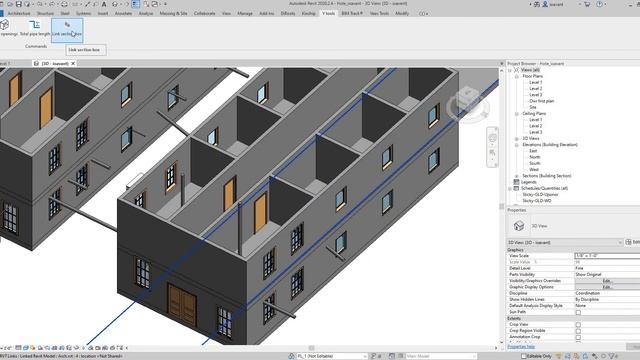Toggle the Crop View checkbox

pos(578,324)
